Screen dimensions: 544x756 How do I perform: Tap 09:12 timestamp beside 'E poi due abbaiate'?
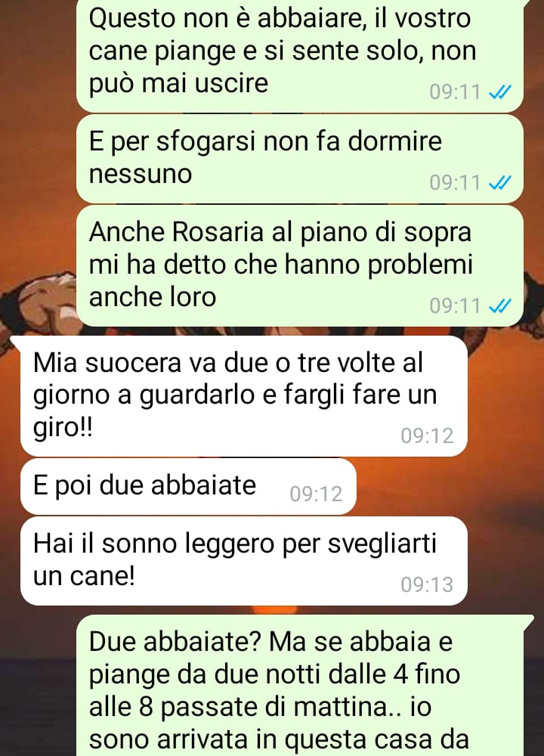point(316,494)
